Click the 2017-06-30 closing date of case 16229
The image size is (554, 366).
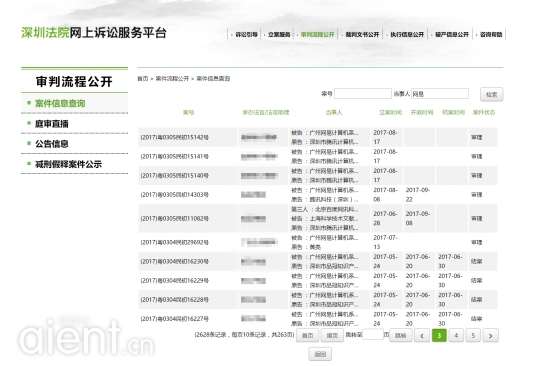tap(450, 281)
